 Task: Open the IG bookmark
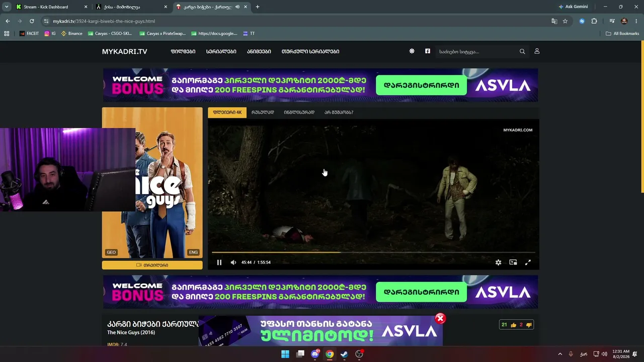50,34
